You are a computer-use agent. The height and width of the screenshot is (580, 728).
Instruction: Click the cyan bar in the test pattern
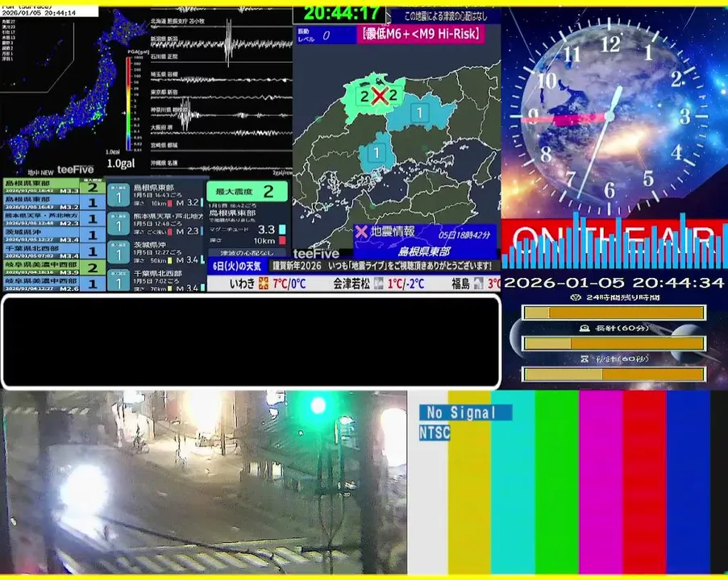click(x=513, y=483)
